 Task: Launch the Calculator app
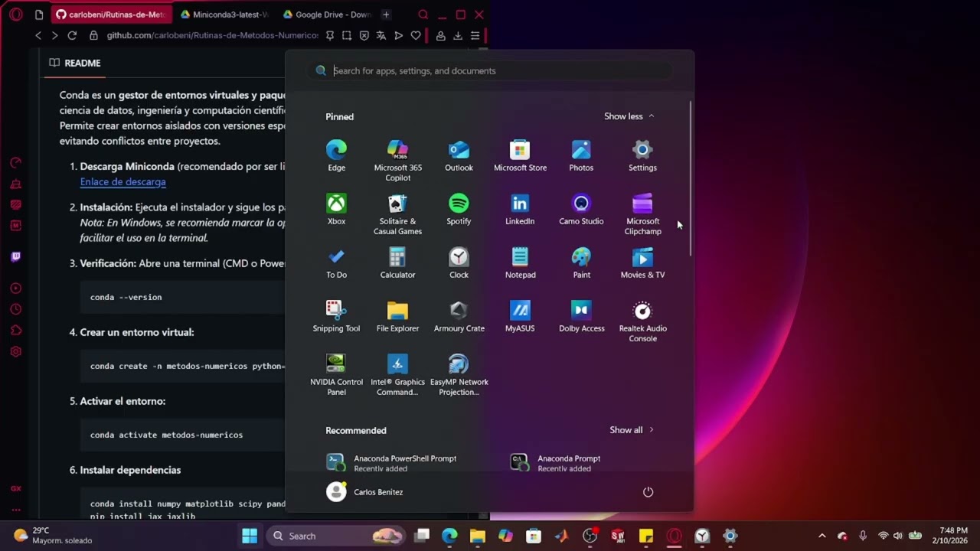(x=397, y=262)
